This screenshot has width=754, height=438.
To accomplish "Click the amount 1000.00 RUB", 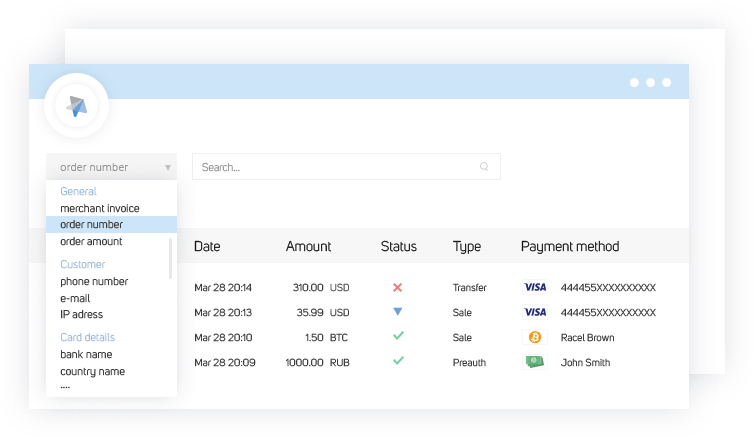I will click(x=317, y=363).
